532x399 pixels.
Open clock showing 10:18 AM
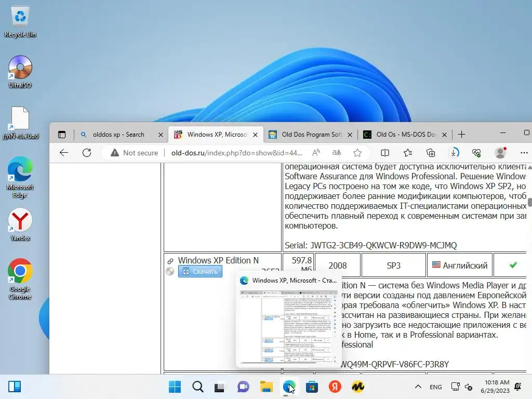pyautogui.click(x=495, y=387)
